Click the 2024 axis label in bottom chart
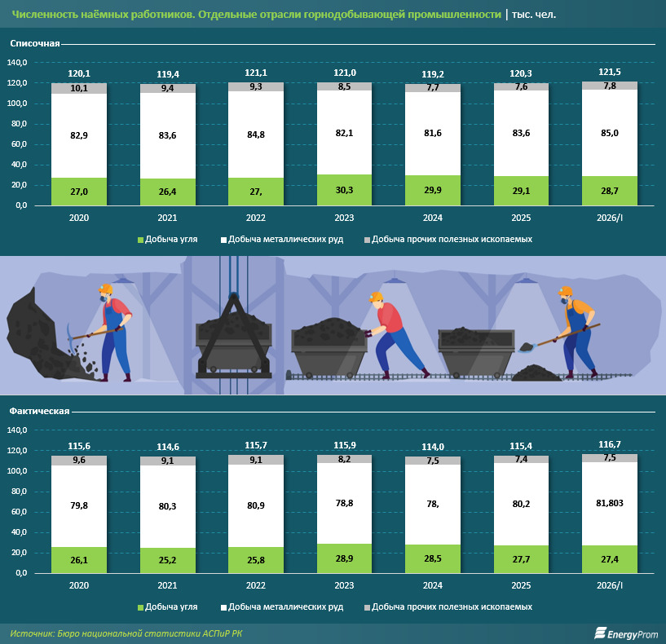This screenshot has width=666, height=644. coord(432,585)
